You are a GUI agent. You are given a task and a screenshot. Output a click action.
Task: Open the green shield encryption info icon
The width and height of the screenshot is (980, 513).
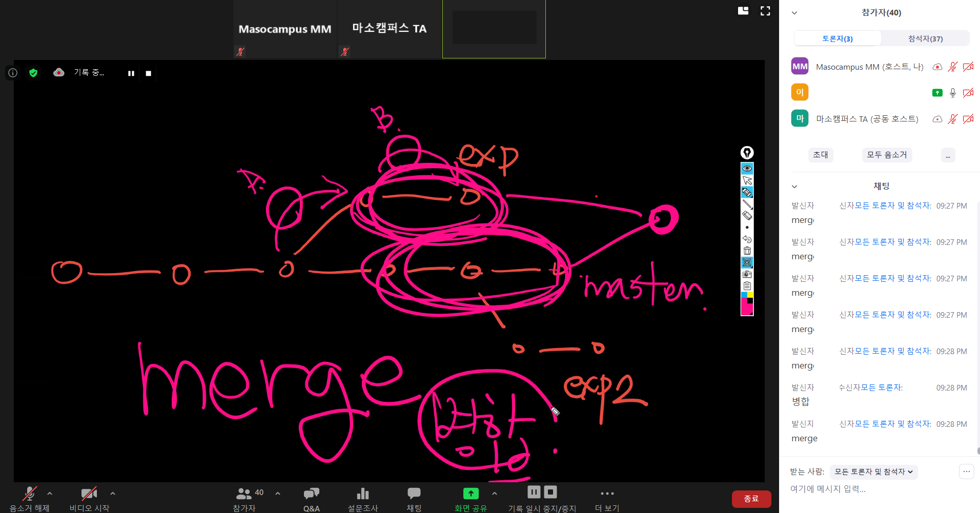[x=33, y=73]
